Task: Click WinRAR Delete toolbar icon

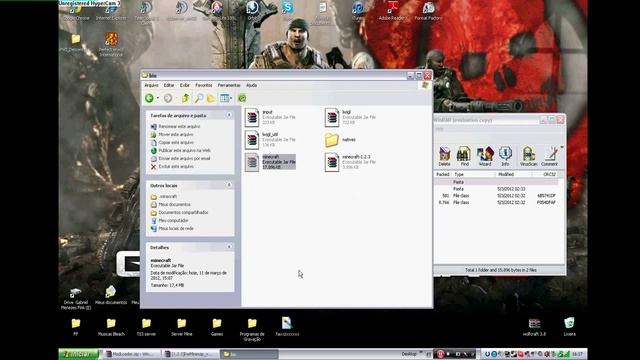Action: click(444, 156)
